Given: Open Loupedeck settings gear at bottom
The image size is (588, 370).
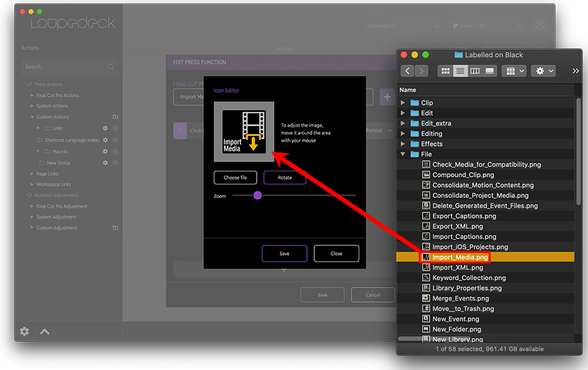Looking at the screenshot, I should click(x=24, y=331).
